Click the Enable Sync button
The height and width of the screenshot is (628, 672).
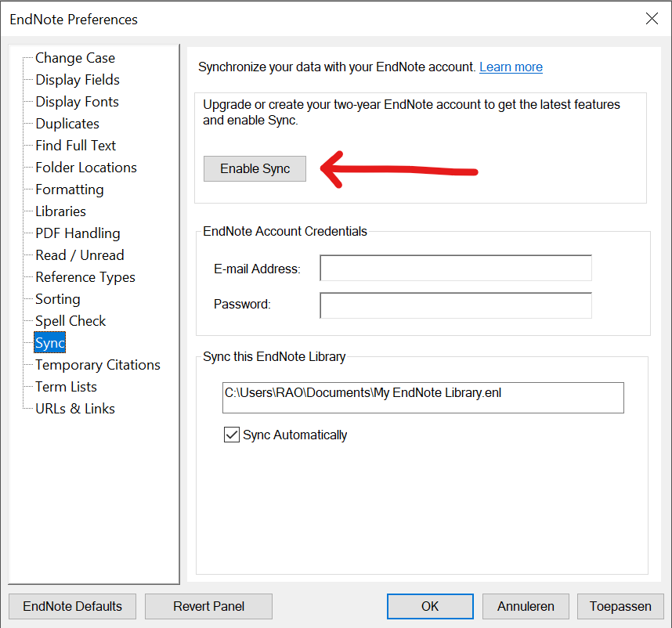pyautogui.click(x=255, y=168)
